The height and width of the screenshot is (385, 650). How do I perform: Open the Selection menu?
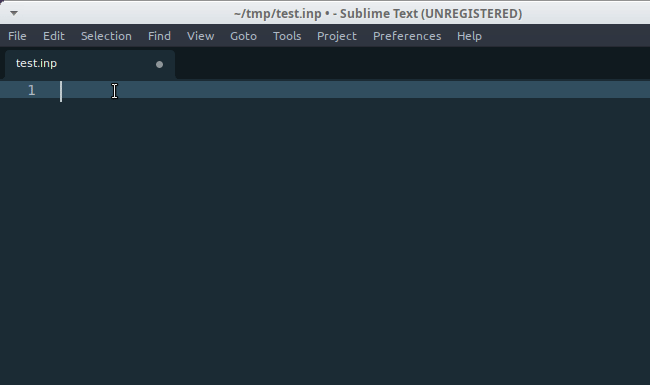(106, 36)
